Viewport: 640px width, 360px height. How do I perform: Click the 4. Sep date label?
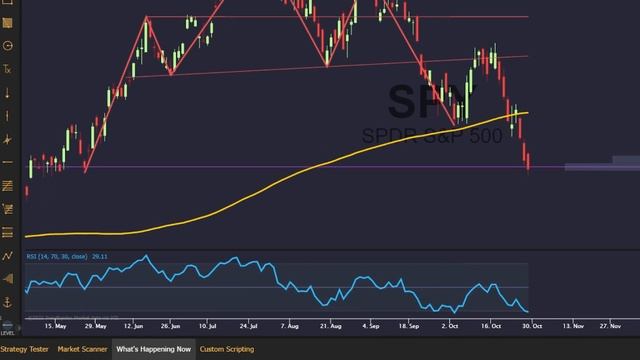tap(371, 326)
